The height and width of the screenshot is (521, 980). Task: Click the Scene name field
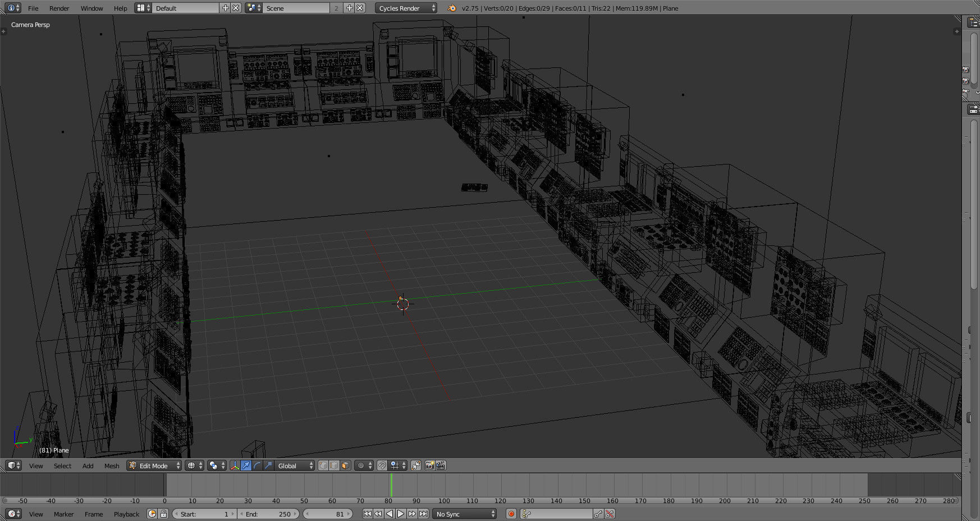(296, 8)
